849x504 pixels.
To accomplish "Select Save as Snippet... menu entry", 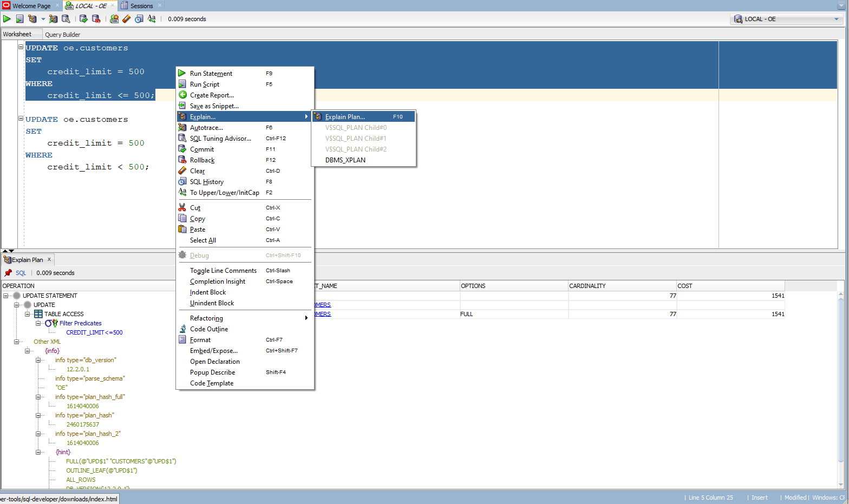I will [x=245, y=106].
